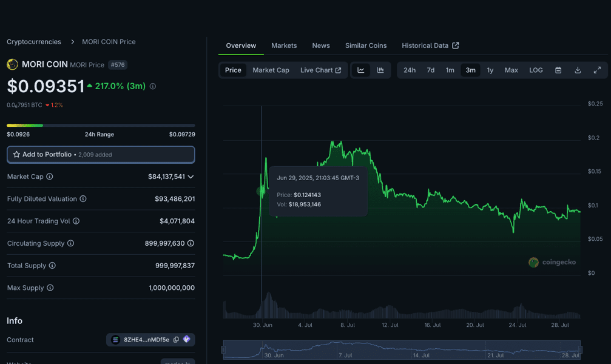Click Add to Portfolio button
This screenshot has height=364, width=611.
[x=101, y=155]
